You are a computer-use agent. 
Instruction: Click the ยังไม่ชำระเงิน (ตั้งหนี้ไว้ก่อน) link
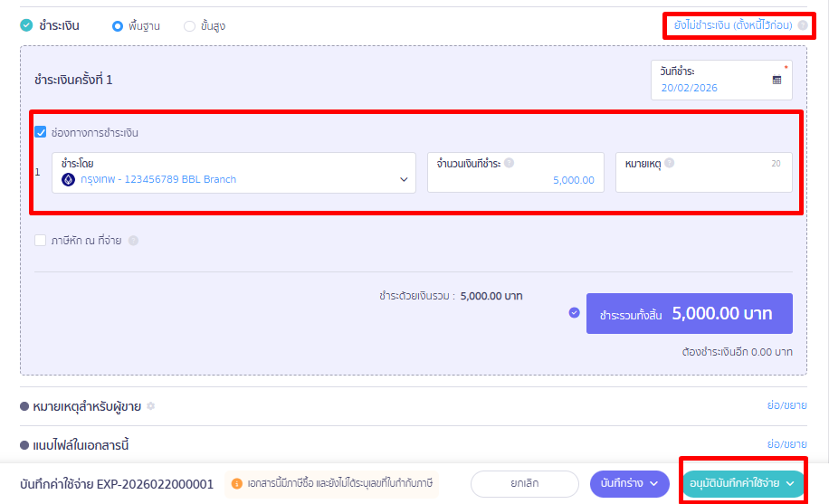[733, 25]
